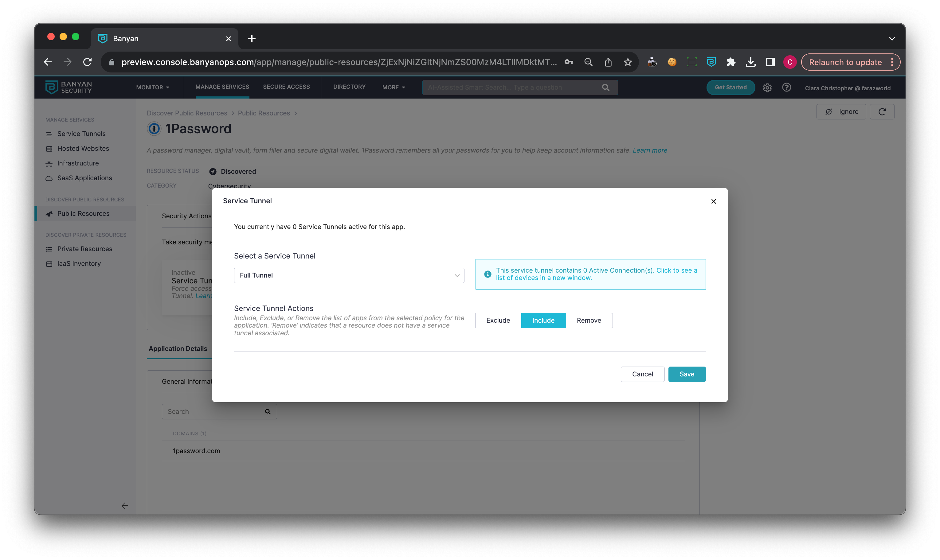The width and height of the screenshot is (940, 560).
Task: Open the Directory tab
Action: pos(349,87)
